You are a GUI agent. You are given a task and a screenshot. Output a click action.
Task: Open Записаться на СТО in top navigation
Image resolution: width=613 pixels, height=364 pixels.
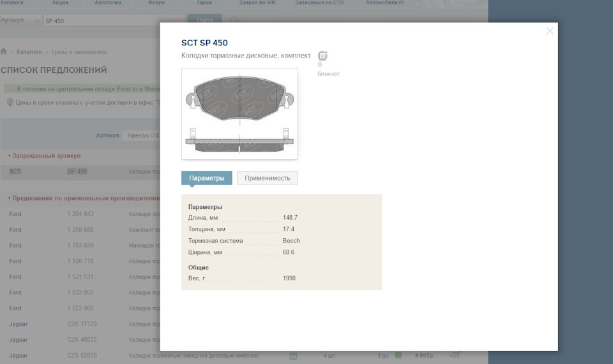pyautogui.click(x=319, y=3)
